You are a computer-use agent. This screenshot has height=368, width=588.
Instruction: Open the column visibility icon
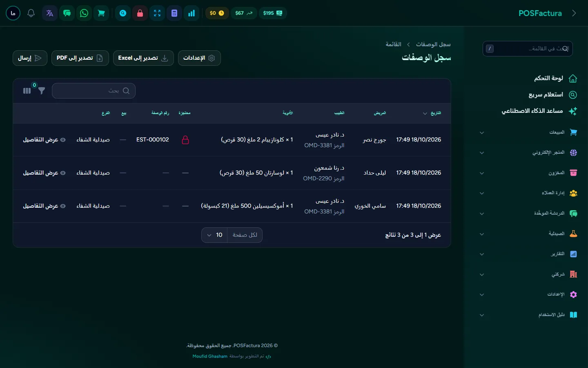27,91
